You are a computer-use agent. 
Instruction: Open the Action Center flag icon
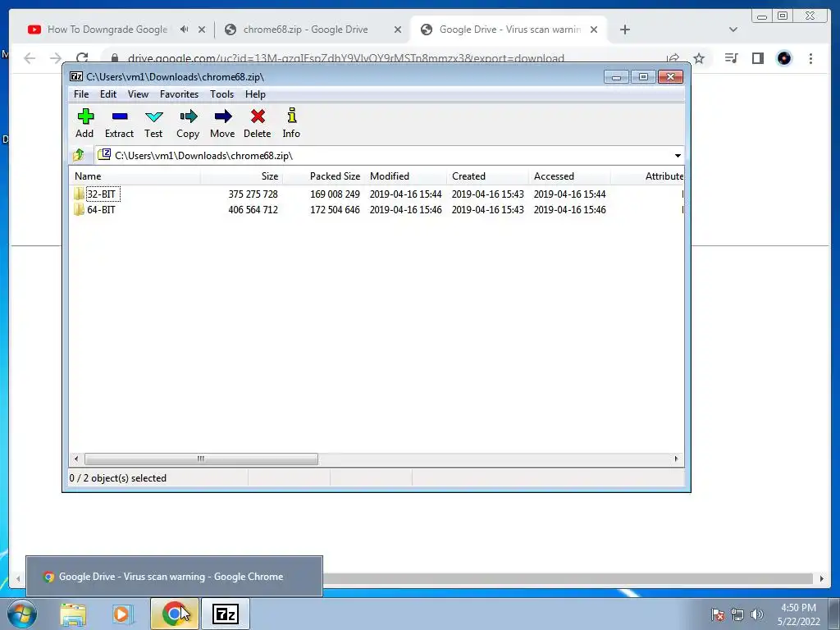pos(717,614)
